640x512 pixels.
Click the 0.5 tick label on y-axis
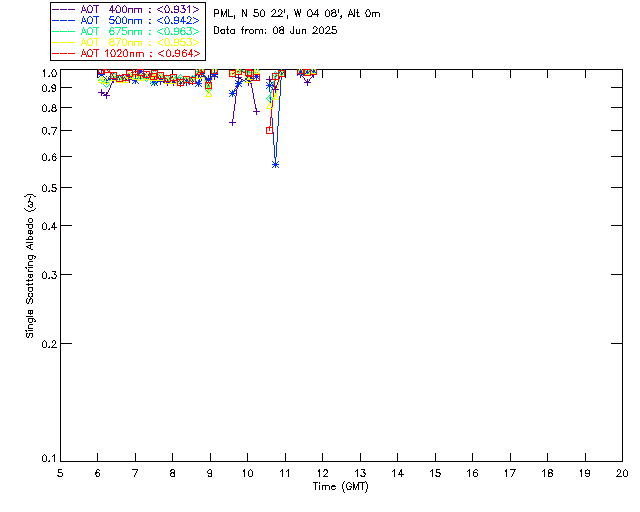tap(49, 188)
